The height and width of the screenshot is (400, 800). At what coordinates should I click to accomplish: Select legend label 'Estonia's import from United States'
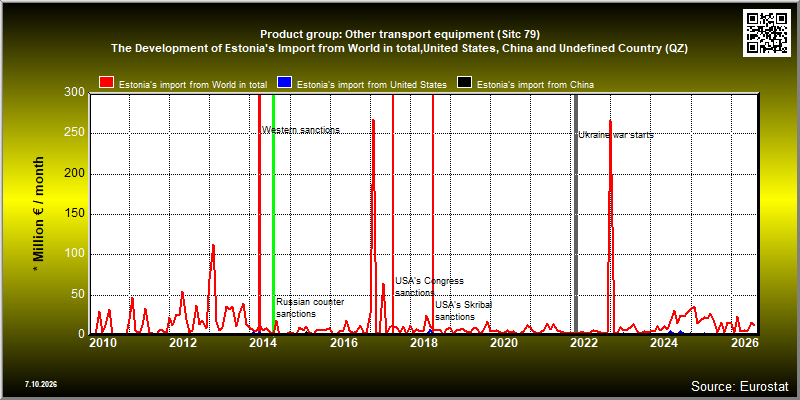click(x=371, y=85)
